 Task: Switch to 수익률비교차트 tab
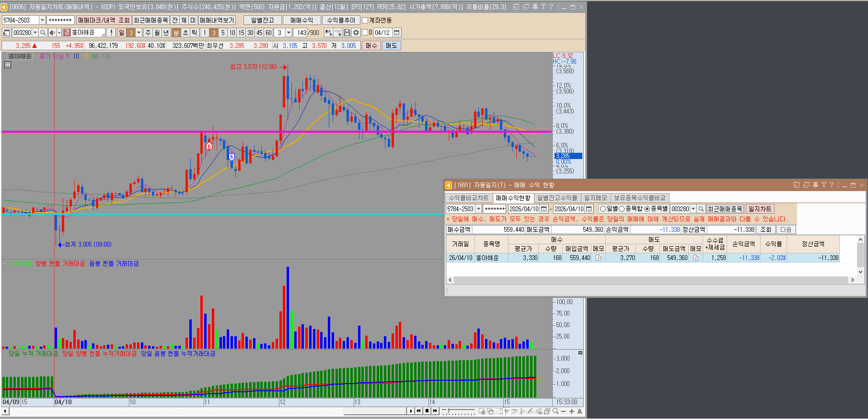pos(469,198)
